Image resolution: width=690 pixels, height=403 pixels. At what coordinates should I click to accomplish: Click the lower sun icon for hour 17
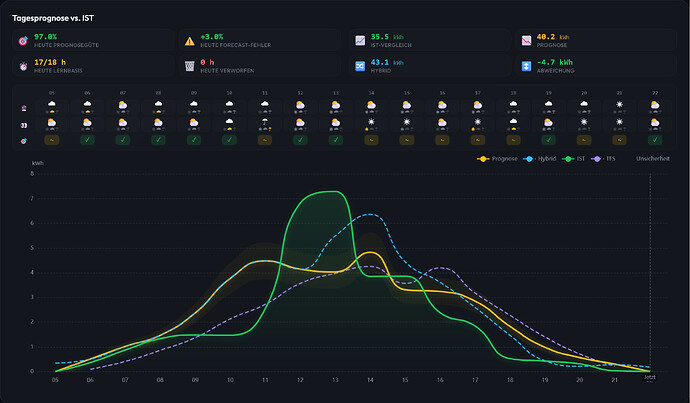pos(478,121)
